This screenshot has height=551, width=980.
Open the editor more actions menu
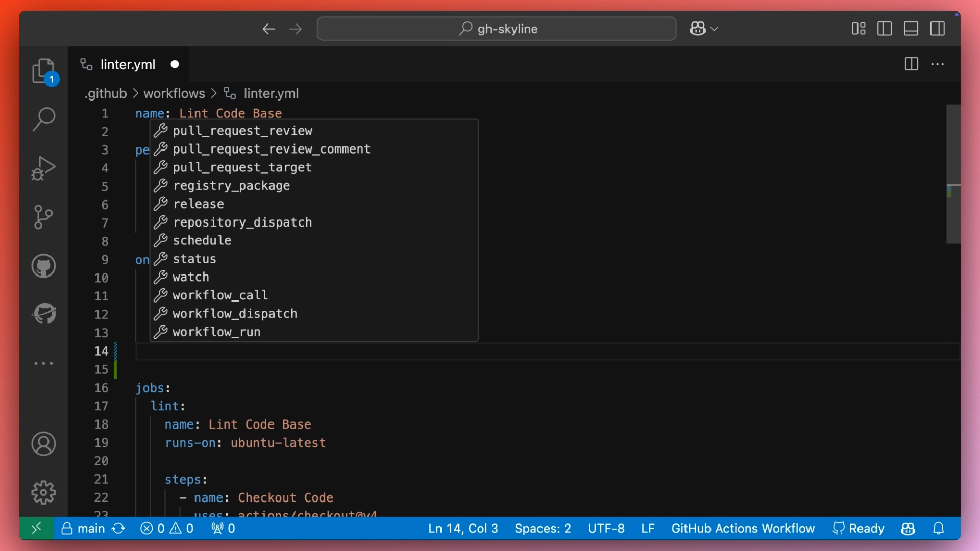pos(938,64)
